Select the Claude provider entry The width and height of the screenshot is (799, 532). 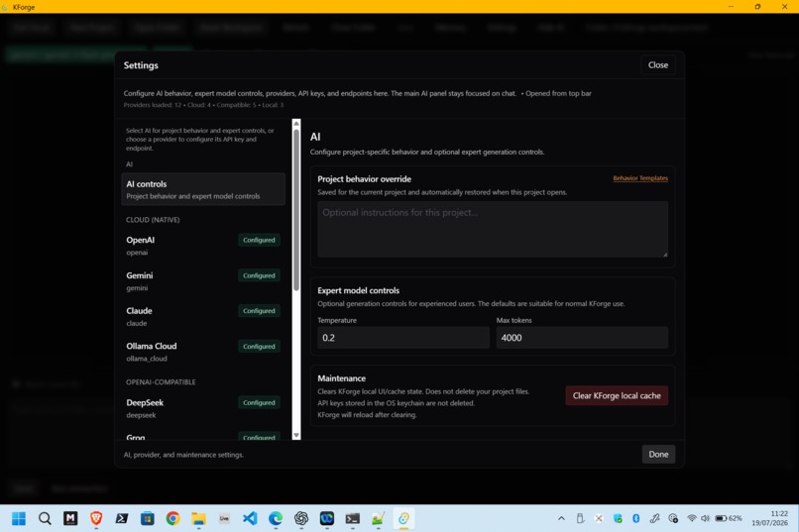tap(203, 316)
